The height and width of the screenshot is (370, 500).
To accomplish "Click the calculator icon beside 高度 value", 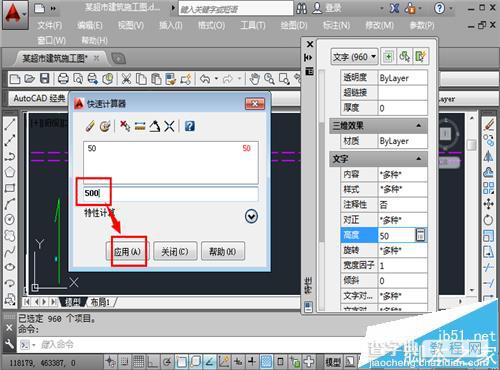I will (x=420, y=235).
